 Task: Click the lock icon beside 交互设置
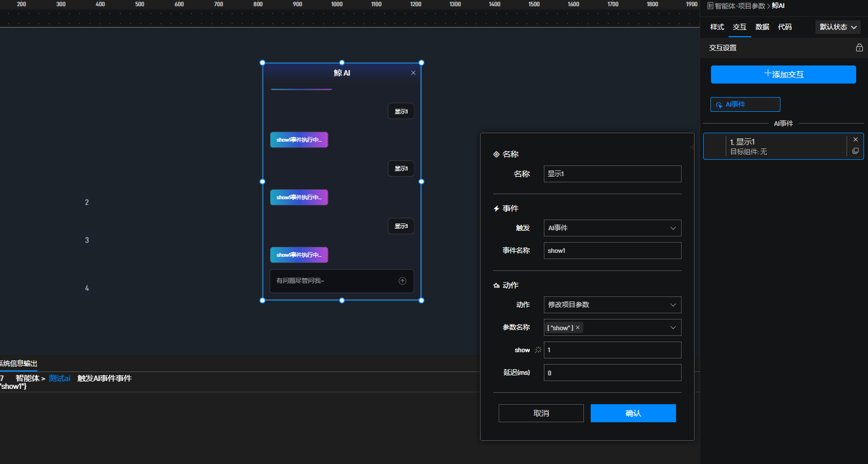click(859, 48)
